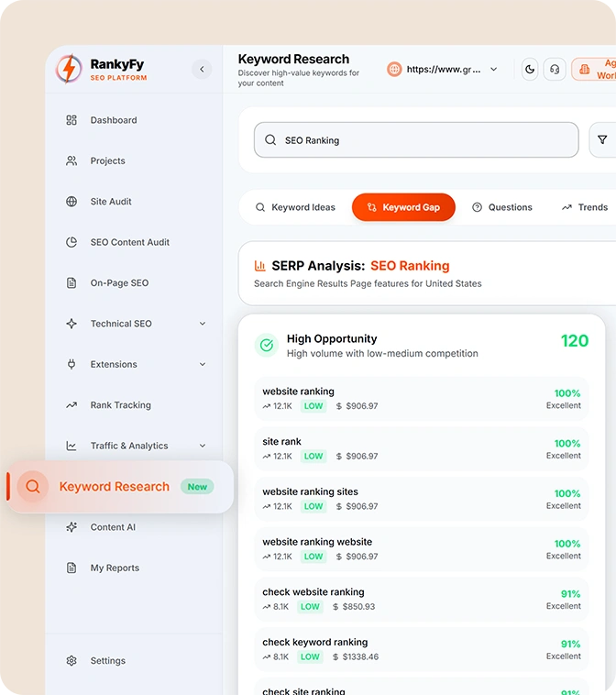
Task: Click the Extensions plug icon
Action: (71, 364)
